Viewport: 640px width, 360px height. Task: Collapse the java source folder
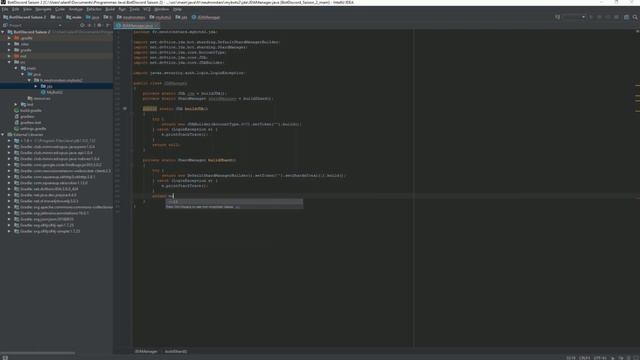click(22, 74)
